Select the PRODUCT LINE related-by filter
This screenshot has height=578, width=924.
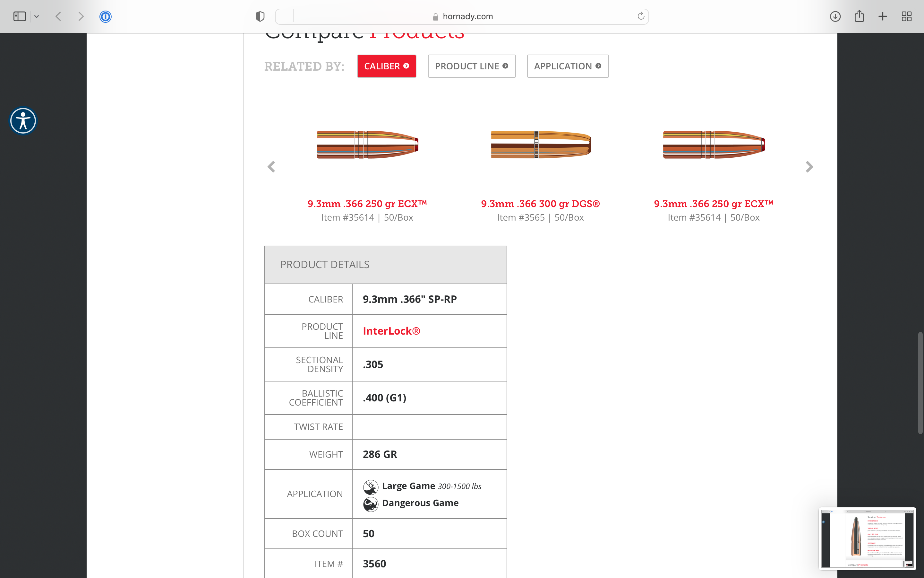coord(472,66)
